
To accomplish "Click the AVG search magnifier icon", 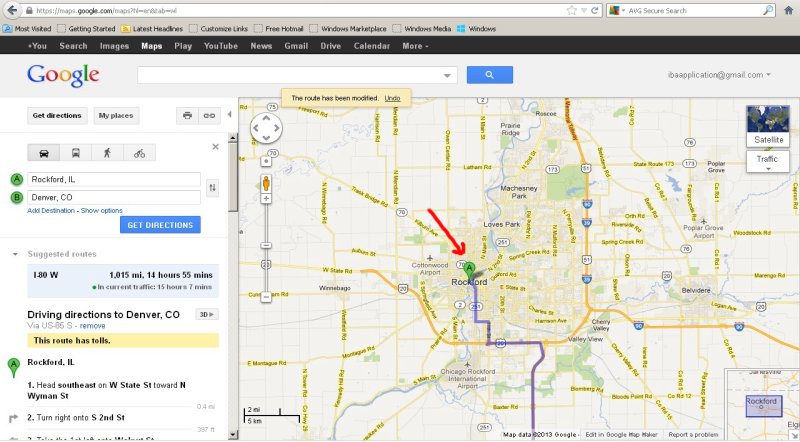I will coord(768,10).
